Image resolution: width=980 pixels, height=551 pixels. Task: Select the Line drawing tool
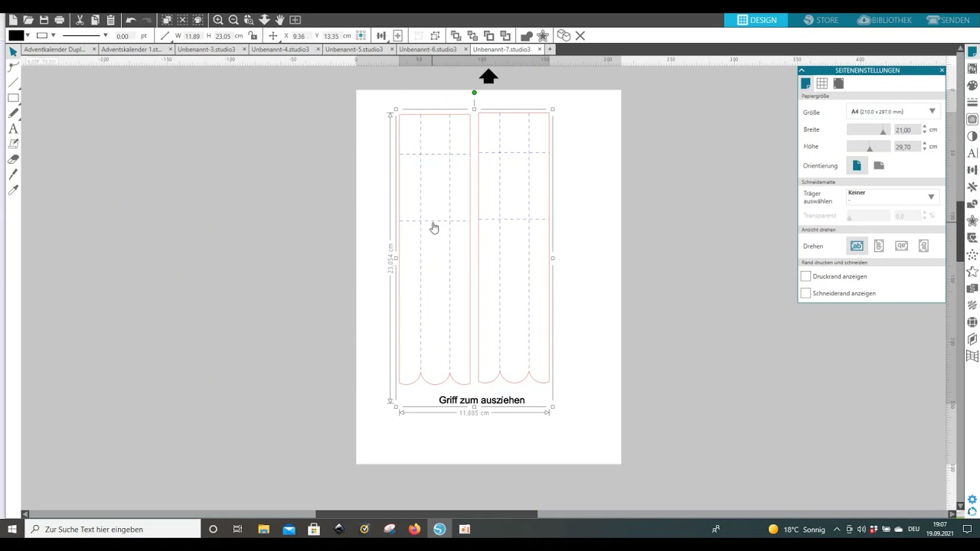click(x=13, y=83)
